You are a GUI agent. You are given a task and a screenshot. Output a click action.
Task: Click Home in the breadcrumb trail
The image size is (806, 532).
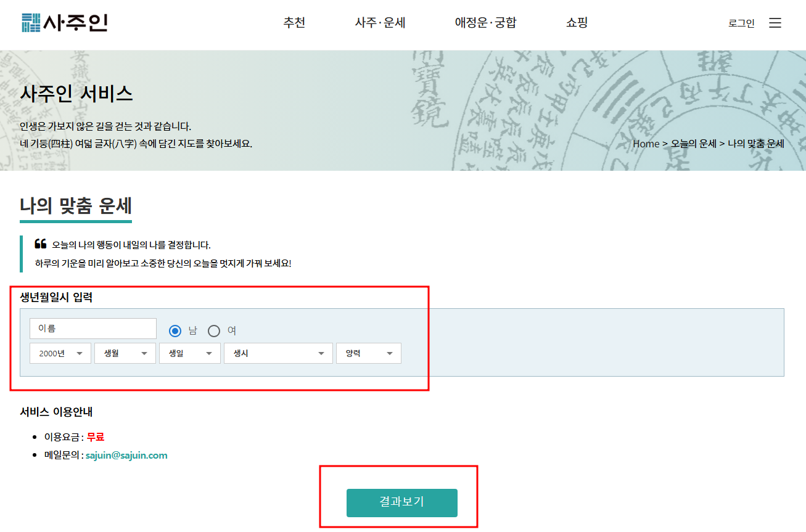646,144
